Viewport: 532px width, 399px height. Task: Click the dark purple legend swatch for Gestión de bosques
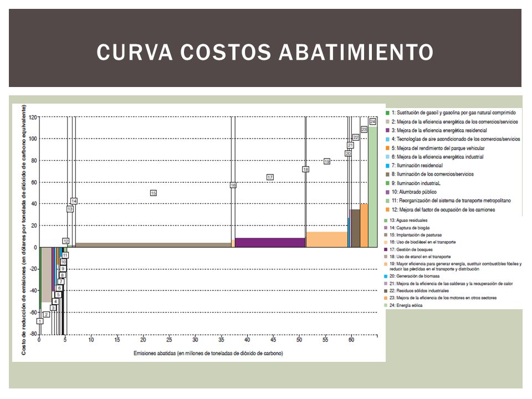[386, 249]
